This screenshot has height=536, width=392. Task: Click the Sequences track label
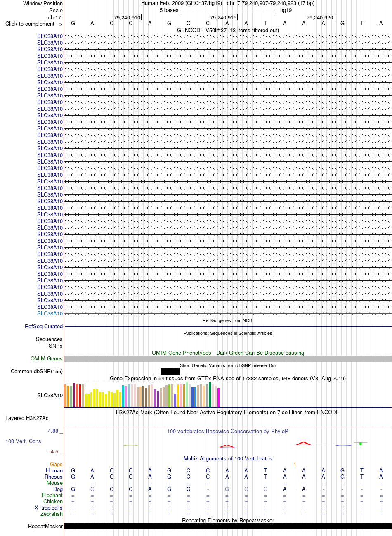[x=49, y=339]
